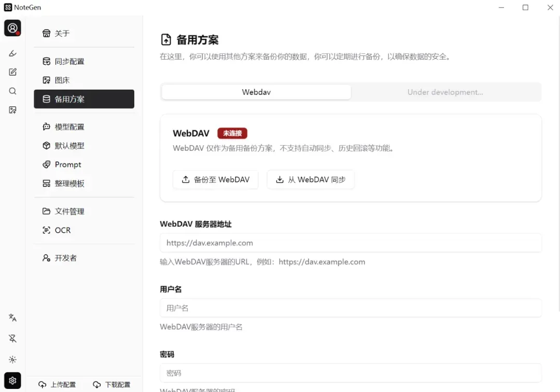Click the 关于 store icon
Viewport: 560px width, 392px height.
tap(47, 33)
